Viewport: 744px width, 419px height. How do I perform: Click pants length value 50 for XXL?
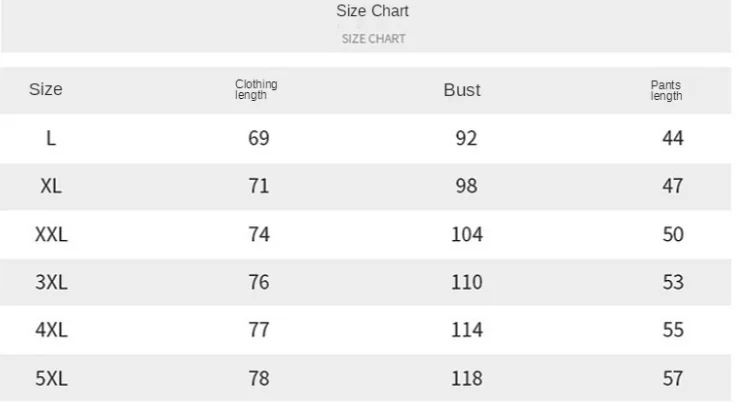pos(673,234)
